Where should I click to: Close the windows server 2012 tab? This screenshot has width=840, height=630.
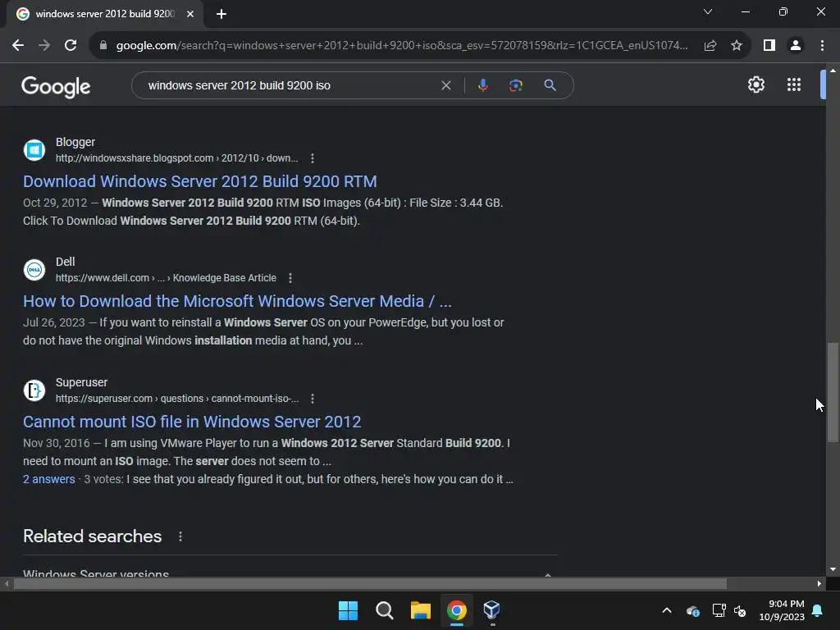[190, 14]
